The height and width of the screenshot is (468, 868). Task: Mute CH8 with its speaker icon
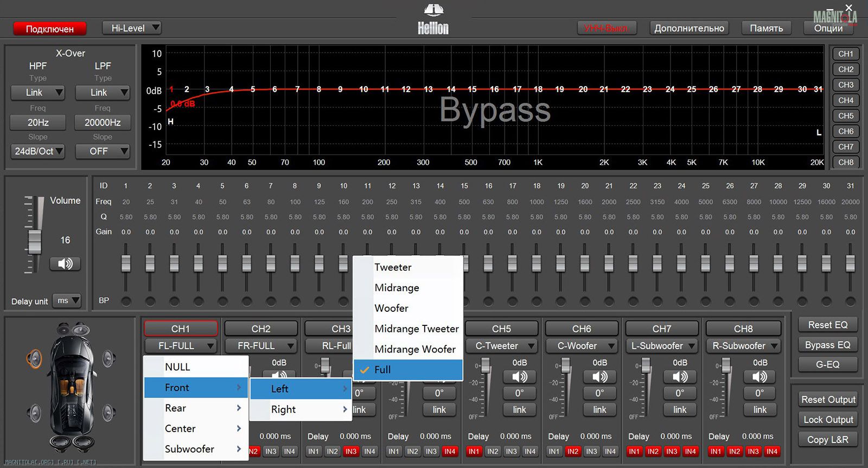coord(760,376)
